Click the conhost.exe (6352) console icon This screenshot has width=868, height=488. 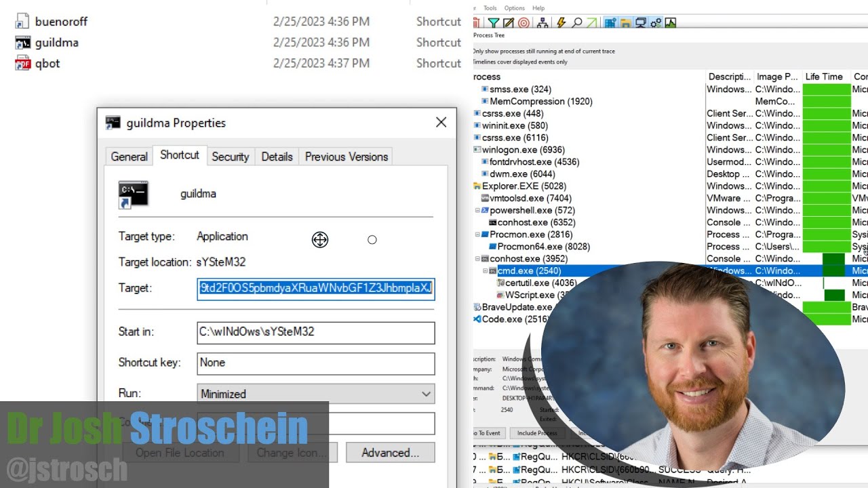[x=493, y=222]
